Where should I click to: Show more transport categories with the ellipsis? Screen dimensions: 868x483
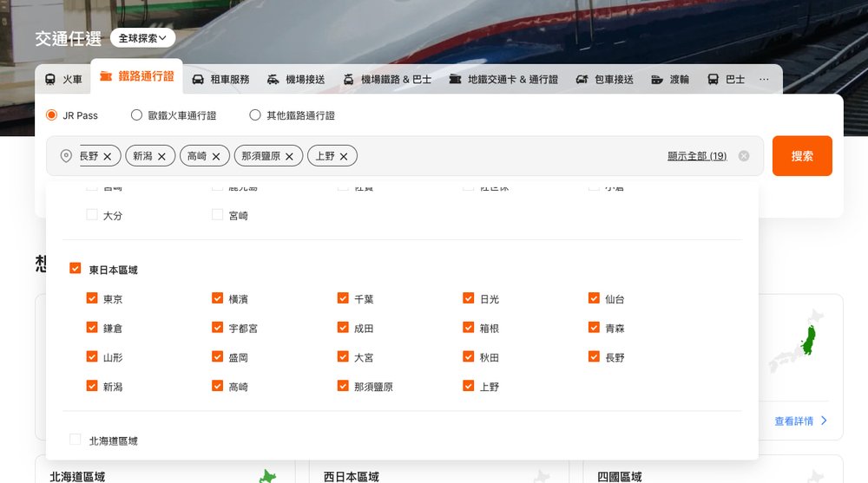tap(764, 79)
